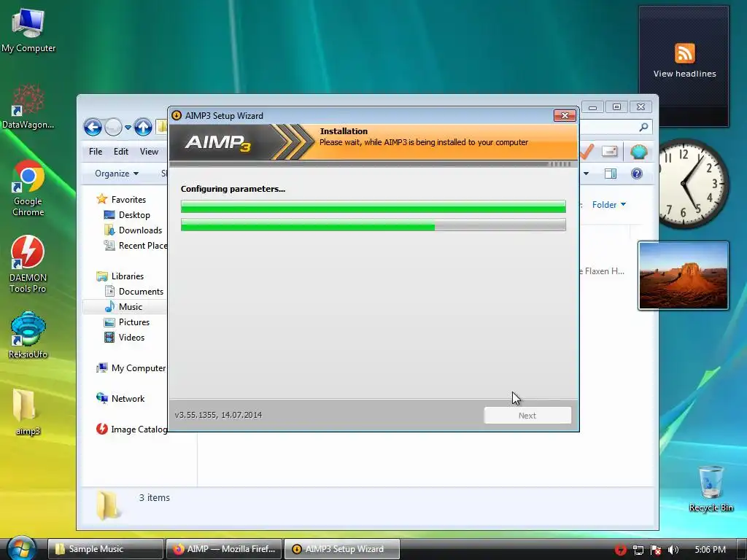Screen dimensions: 747x560
Task: Click the search magnifier in explorer
Action: point(643,127)
